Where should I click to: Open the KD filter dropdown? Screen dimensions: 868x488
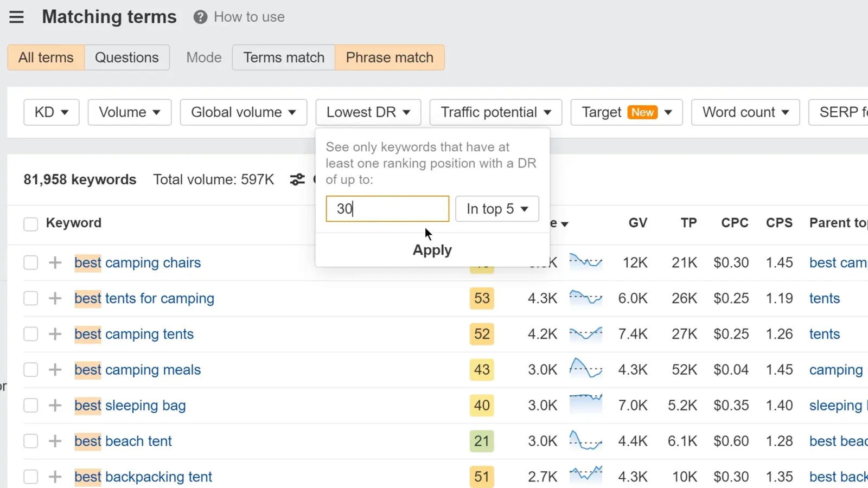(52, 112)
